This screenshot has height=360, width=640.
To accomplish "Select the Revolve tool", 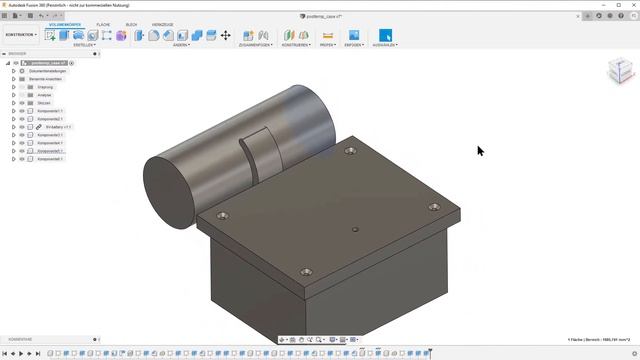I will click(x=78, y=36).
